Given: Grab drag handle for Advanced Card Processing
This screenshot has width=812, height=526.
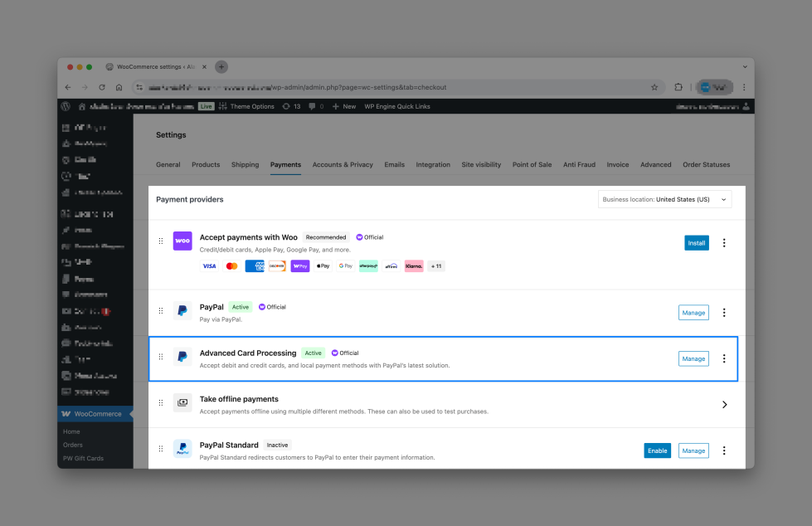Looking at the screenshot, I should [161, 357].
